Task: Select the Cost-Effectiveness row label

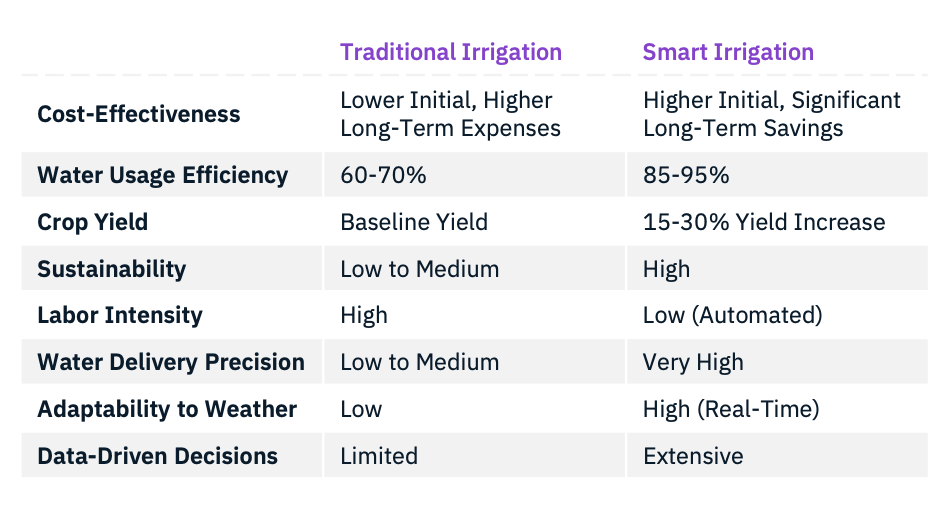Action: click(x=138, y=114)
